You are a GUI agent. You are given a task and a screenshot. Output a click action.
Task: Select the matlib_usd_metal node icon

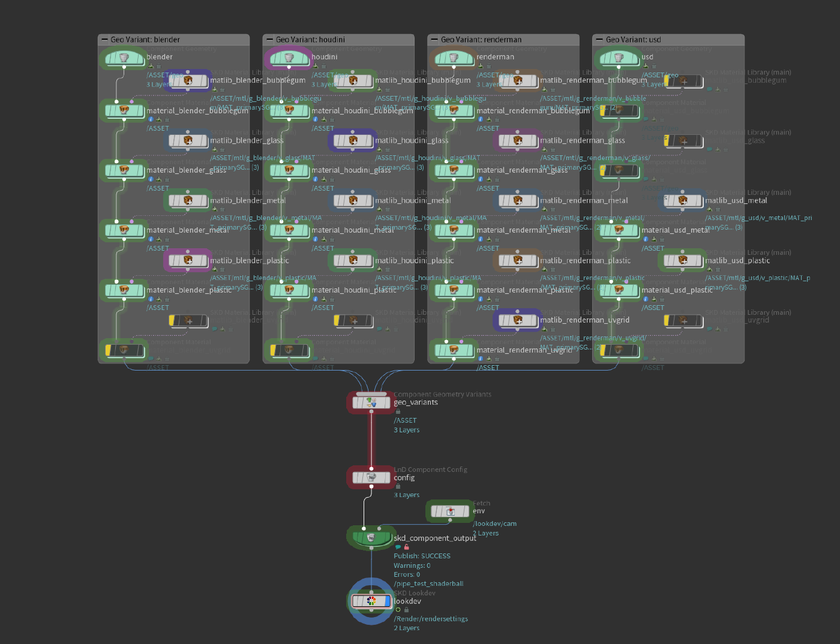683,200
